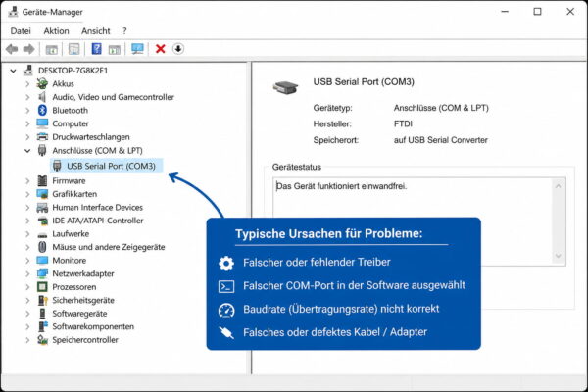This screenshot has width=588, height=392.
Task: Click the Firmware chip icon
Action: (x=42, y=180)
